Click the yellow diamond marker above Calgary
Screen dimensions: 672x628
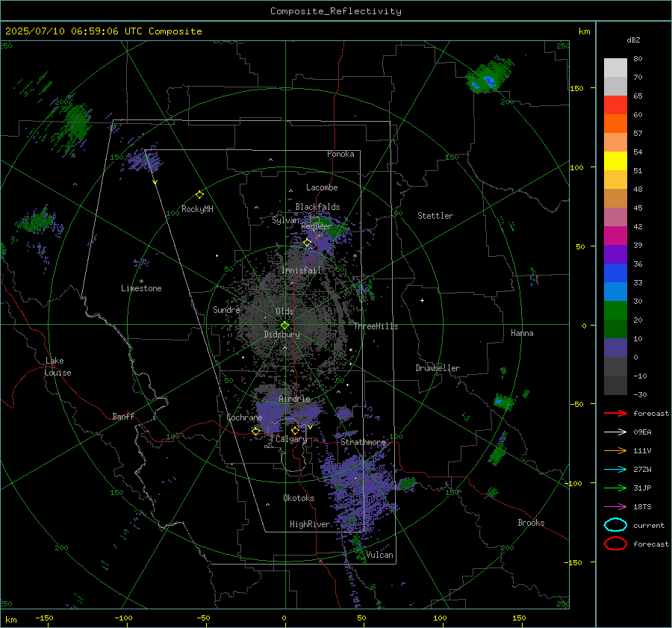point(295,430)
